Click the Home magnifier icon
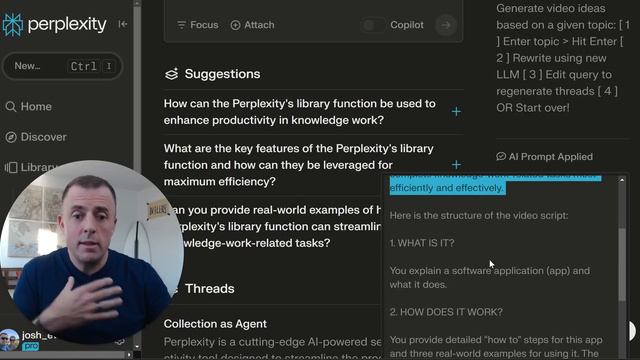Screen dimensions: 640x360 pyautogui.click(x=11, y=107)
